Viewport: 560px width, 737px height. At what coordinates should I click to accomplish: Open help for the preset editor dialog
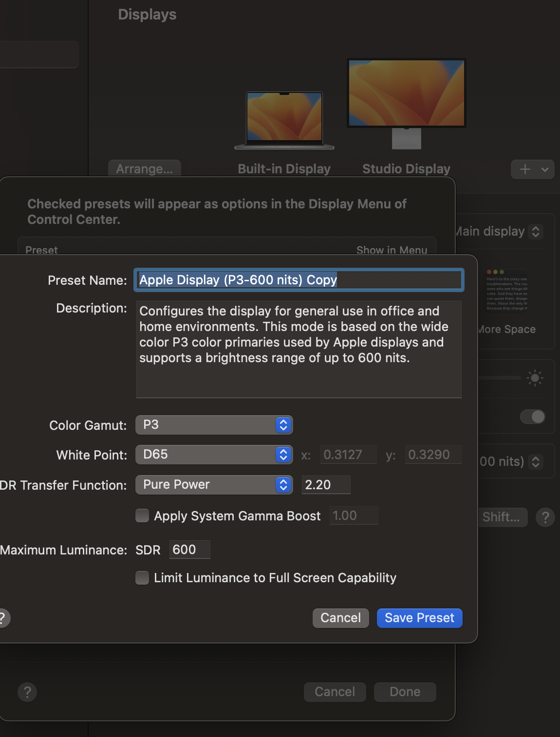tap(2, 618)
